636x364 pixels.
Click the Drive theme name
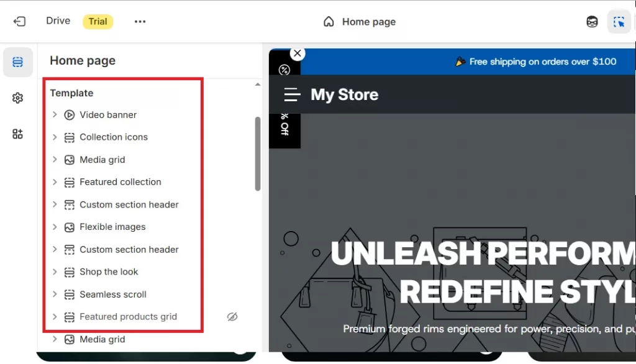point(58,20)
